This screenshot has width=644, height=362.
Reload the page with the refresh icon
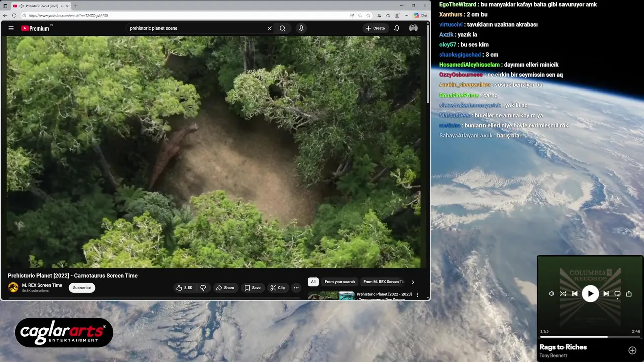point(14,15)
